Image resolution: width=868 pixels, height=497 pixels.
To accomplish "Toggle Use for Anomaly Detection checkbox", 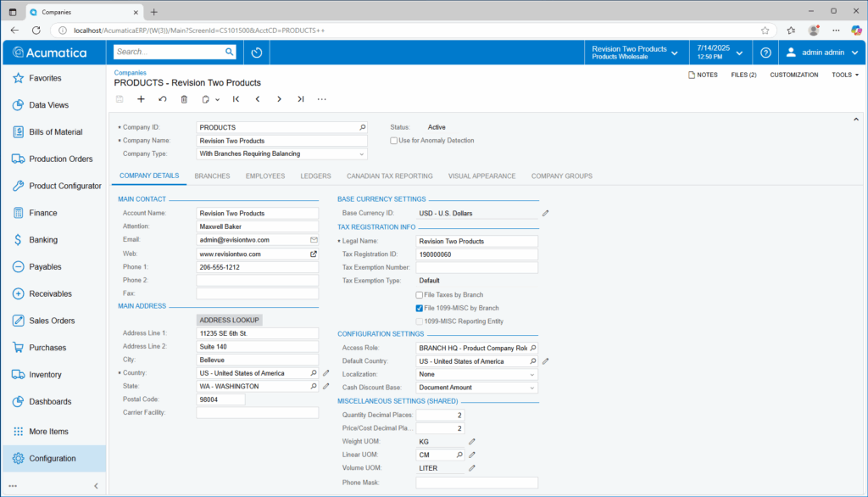I will 393,141.
